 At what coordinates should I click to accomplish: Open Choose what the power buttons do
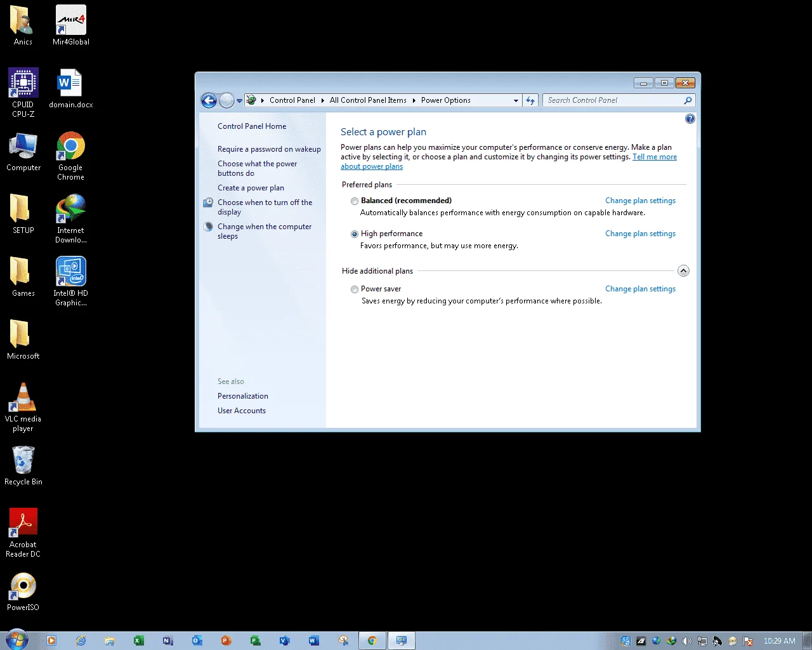pyautogui.click(x=257, y=168)
